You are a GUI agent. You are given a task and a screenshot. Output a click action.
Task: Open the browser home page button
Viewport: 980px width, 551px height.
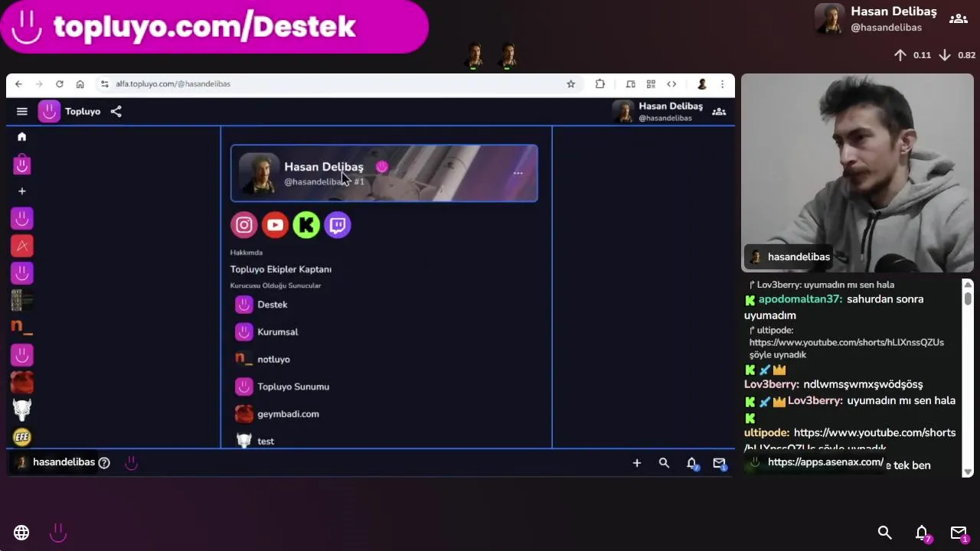click(80, 84)
